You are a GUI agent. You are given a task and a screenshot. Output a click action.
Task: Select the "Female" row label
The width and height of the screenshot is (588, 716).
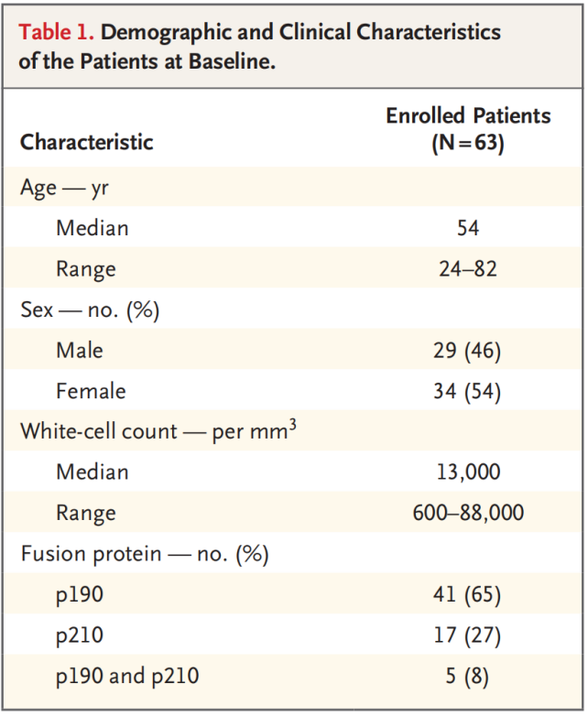tap(91, 391)
